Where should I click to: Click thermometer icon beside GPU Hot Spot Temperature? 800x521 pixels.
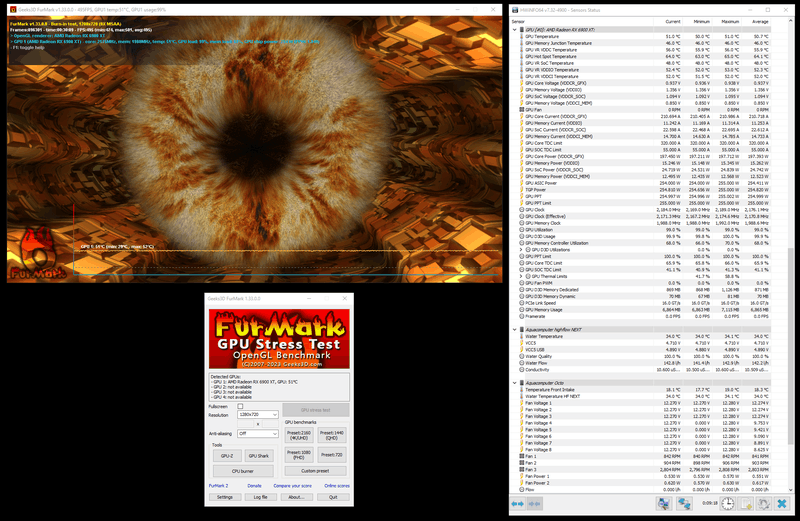coord(521,57)
